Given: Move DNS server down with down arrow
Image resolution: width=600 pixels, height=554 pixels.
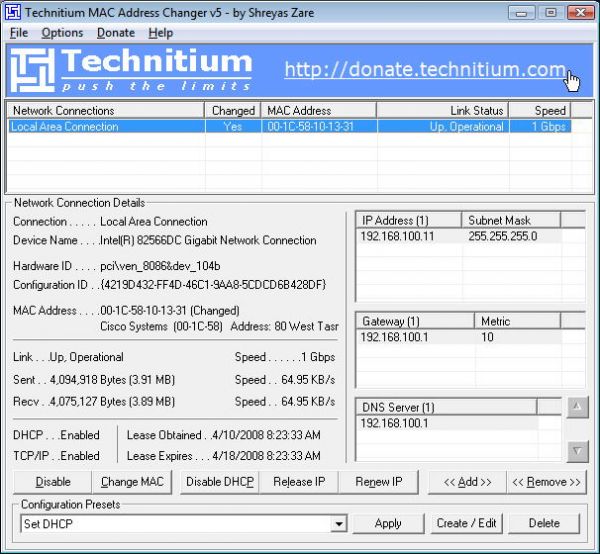Looking at the screenshot, I should click(x=577, y=451).
